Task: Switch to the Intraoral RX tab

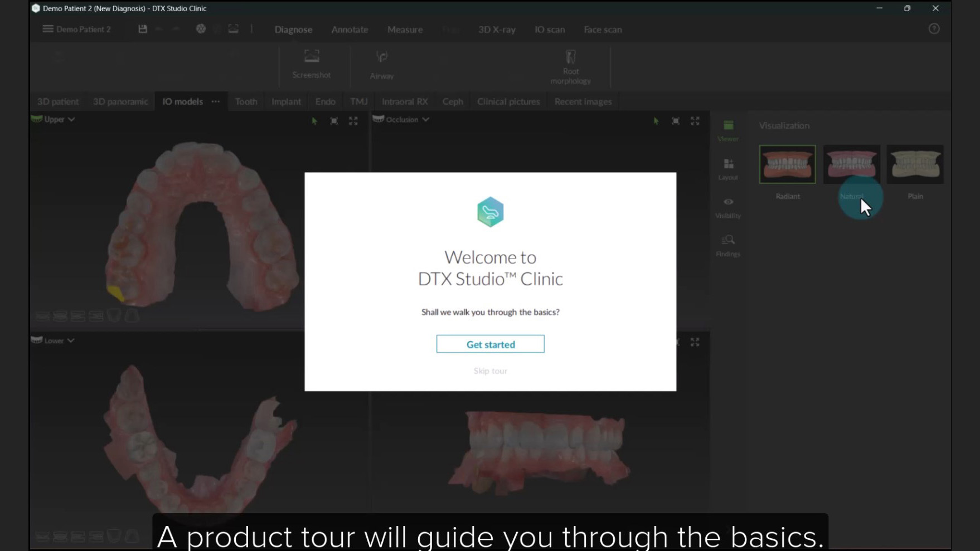Action: 405,101
